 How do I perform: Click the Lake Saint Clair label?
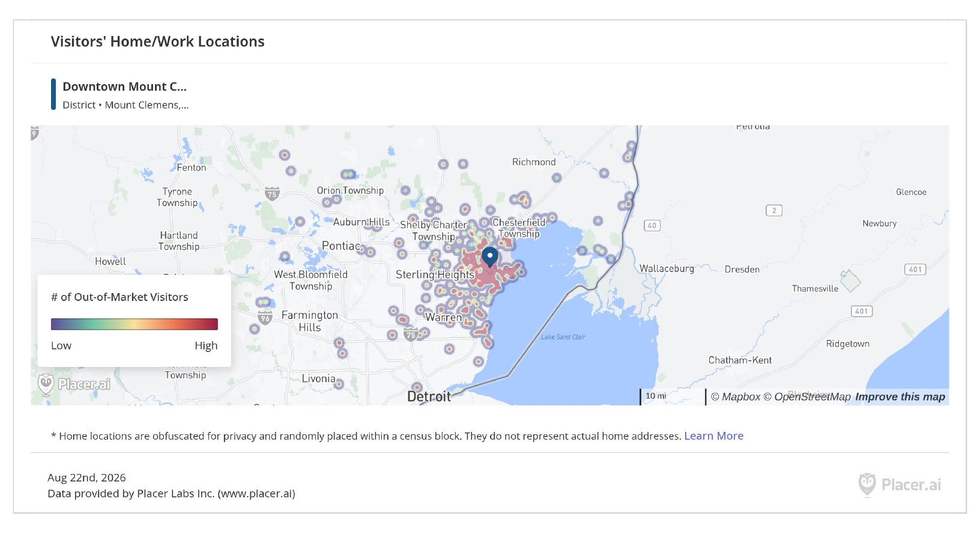coord(563,337)
